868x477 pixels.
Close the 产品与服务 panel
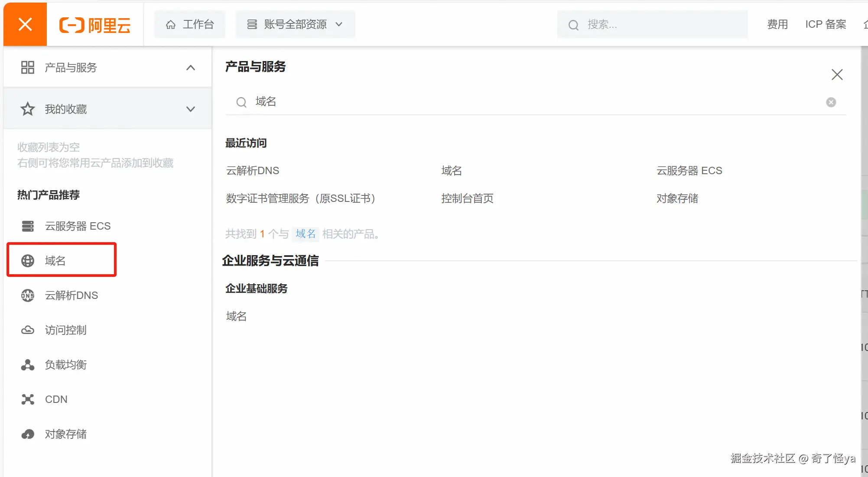(x=837, y=75)
